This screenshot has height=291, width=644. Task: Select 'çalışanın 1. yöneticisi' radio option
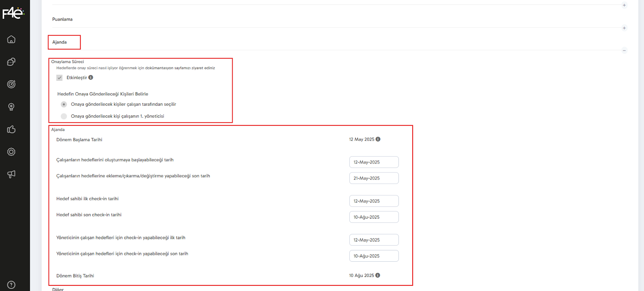click(64, 117)
